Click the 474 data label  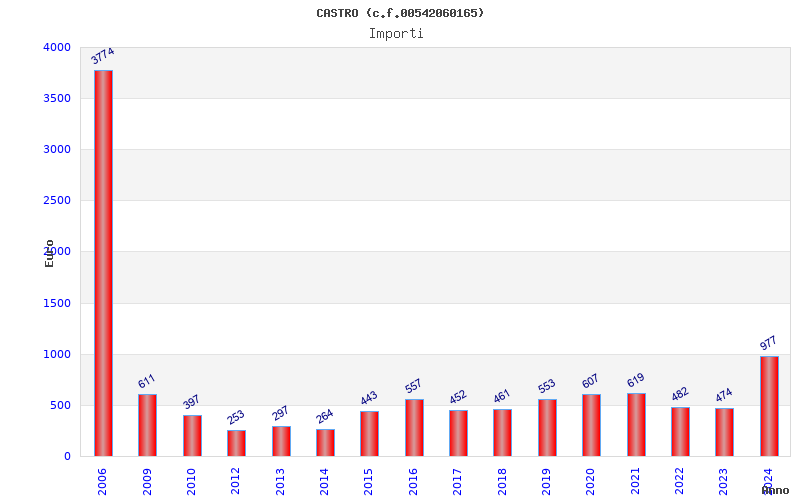pyautogui.click(x=723, y=394)
